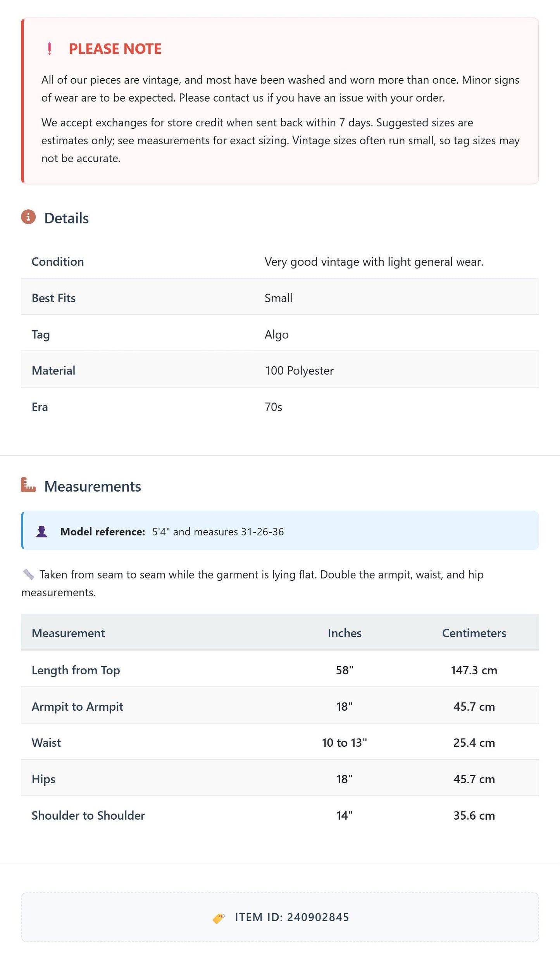This screenshot has width=560, height=960.
Task: Click the Shoulder to Shoulder row label
Action: point(88,815)
